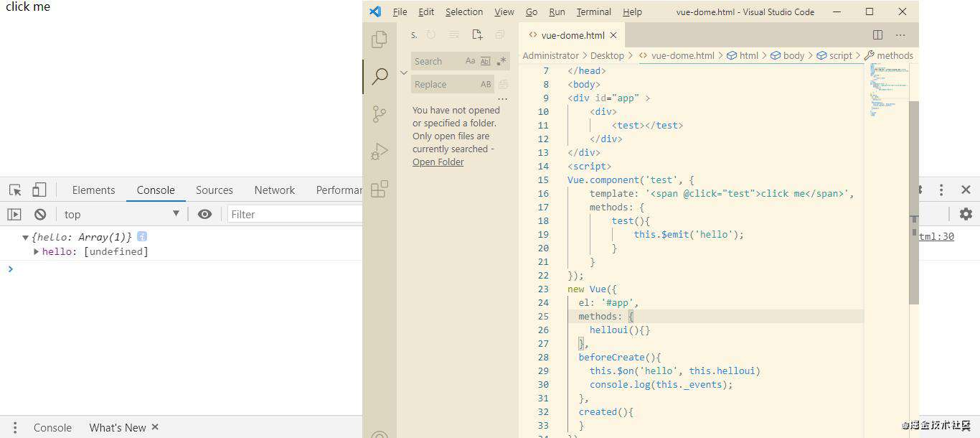Switch to the Sources tab
The height and width of the screenshot is (438, 980).
point(214,190)
